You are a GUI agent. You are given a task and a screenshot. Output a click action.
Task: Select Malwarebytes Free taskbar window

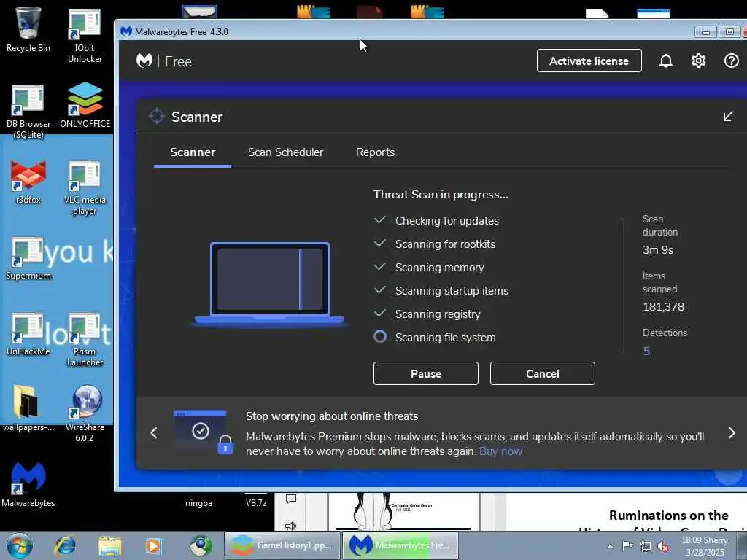click(x=400, y=545)
